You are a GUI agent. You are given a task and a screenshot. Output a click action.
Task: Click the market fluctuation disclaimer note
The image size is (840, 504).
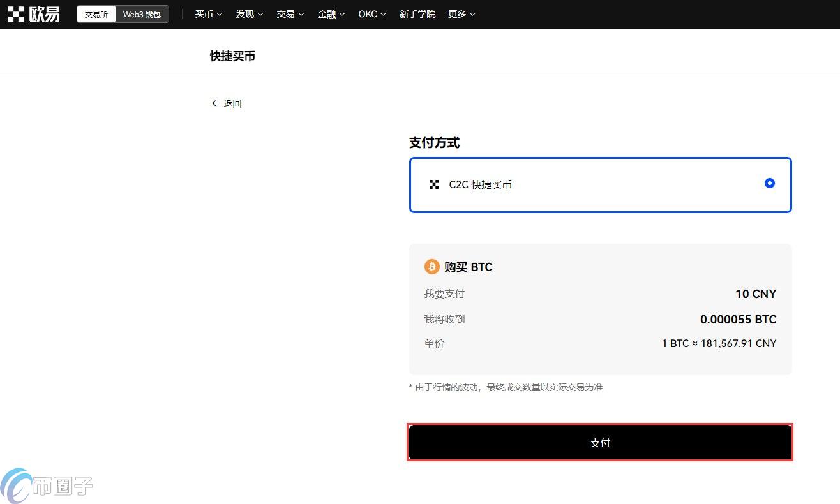pos(506,387)
